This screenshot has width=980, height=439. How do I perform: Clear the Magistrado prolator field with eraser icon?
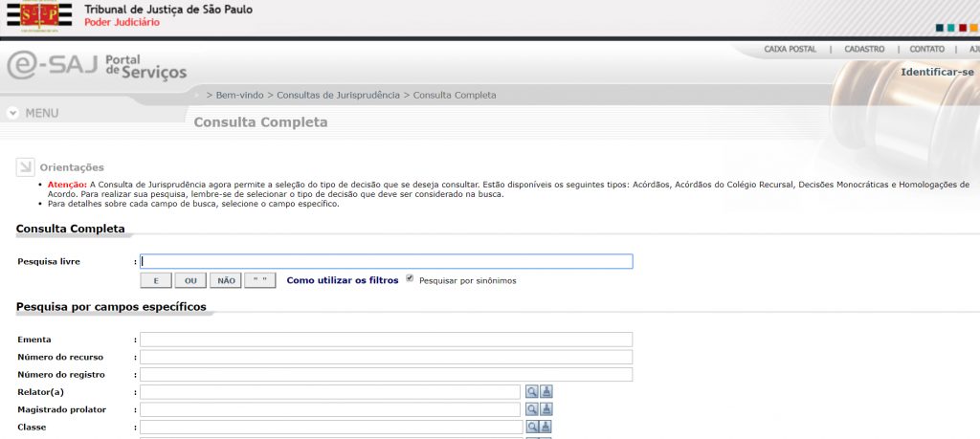point(546,409)
